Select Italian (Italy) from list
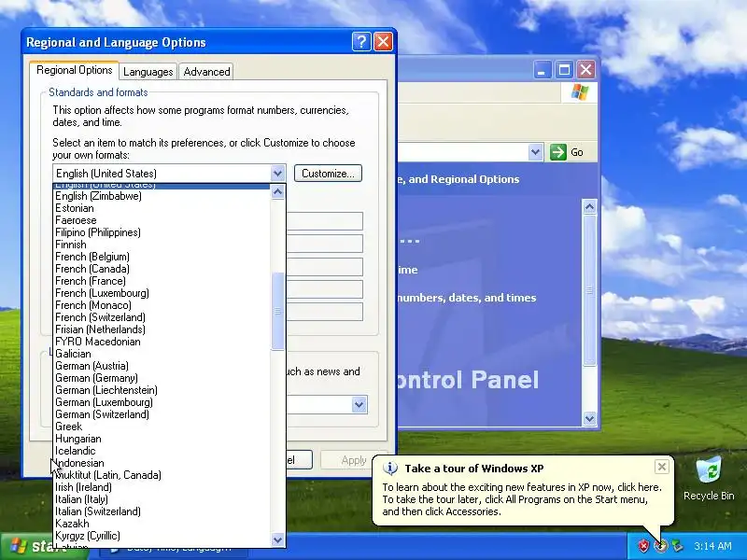The image size is (747, 560). click(162, 499)
